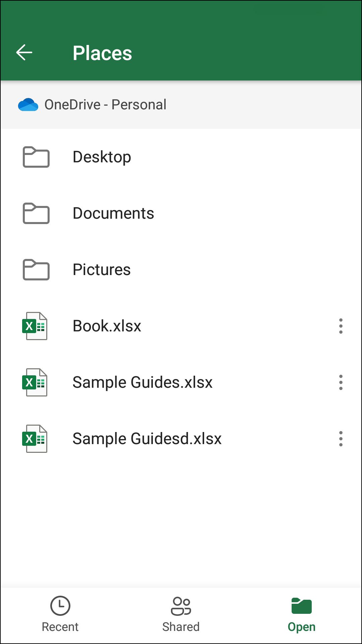Click the OneDrive cloud icon
Viewport: 362px width, 644px height.
pyautogui.click(x=28, y=105)
